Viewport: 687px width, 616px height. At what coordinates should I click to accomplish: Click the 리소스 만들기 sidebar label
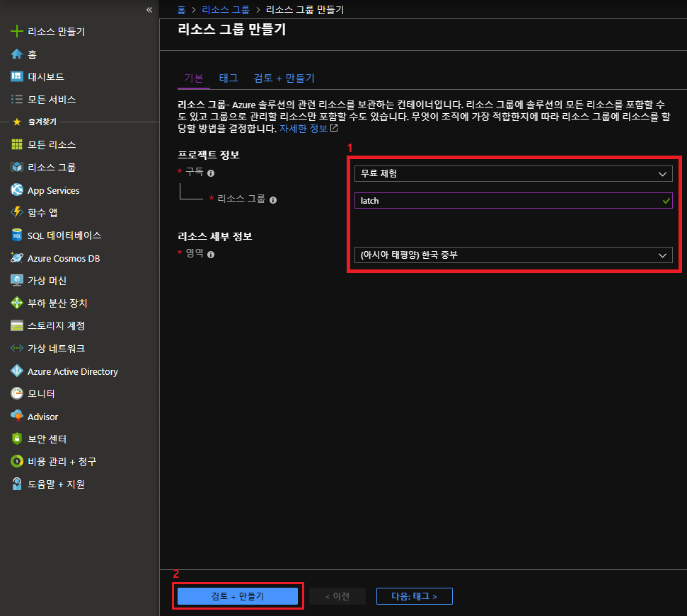coord(56,32)
